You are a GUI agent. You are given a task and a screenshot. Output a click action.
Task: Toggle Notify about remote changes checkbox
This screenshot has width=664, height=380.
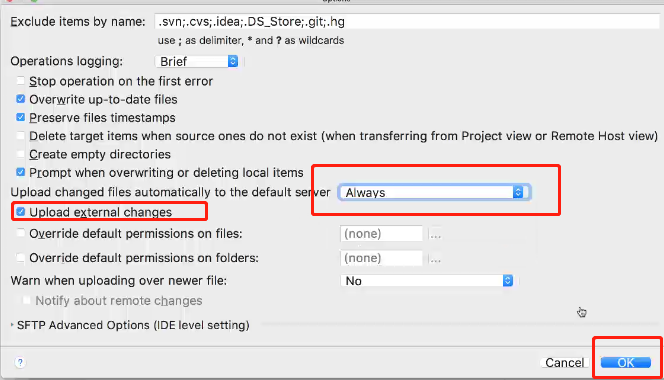click(27, 300)
